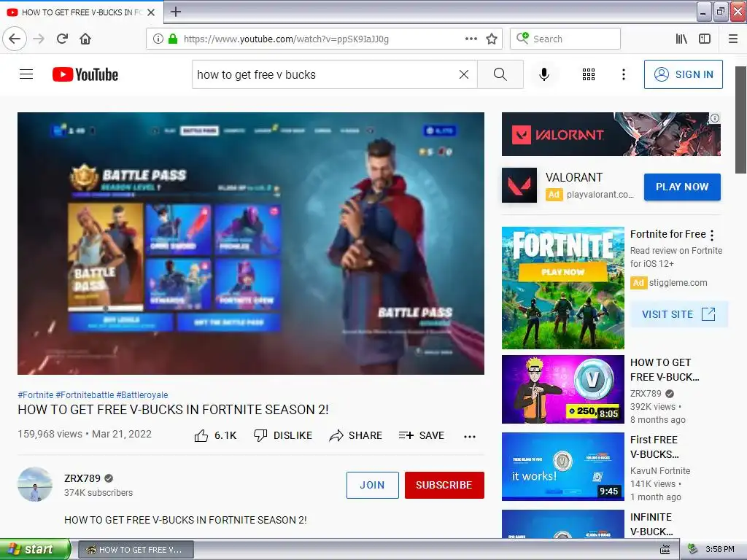Open the Fortnite for Free ad thumbnail
The width and height of the screenshot is (747, 560).
point(562,287)
